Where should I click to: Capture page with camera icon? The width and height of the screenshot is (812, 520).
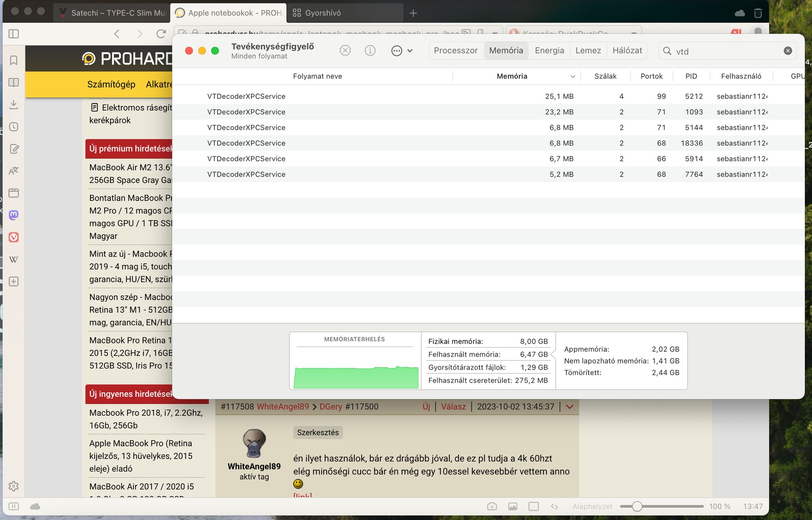[x=492, y=507]
